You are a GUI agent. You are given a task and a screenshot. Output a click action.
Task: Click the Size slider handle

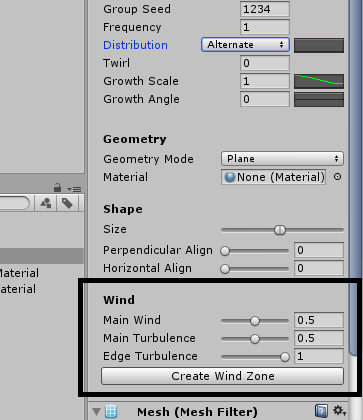pyautogui.click(x=280, y=230)
